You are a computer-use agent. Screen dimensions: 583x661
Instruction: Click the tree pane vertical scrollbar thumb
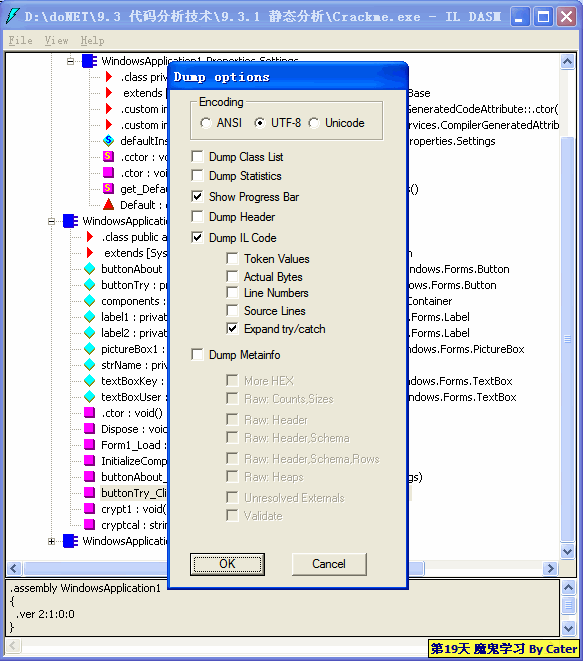(567, 339)
